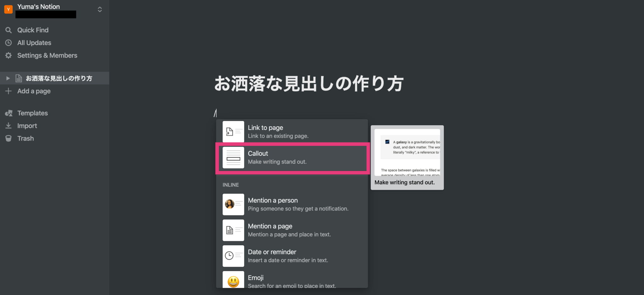Image resolution: width=644 pixels, height=295 pixels.
Task: Click the Add a page link
Action: tap(34, 91)
